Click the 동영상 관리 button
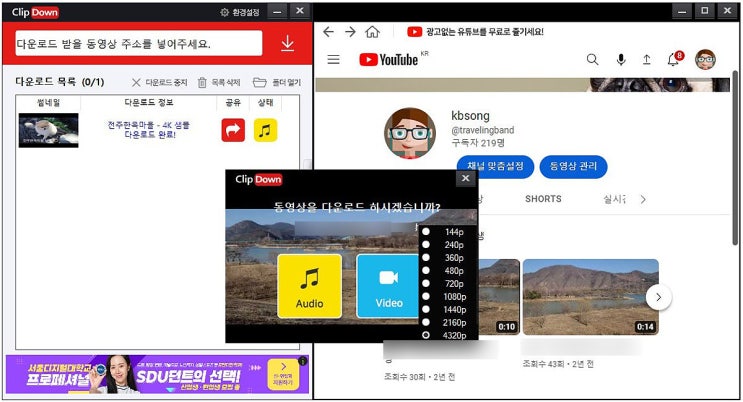743x402 pixels. (x=573, y=166)
